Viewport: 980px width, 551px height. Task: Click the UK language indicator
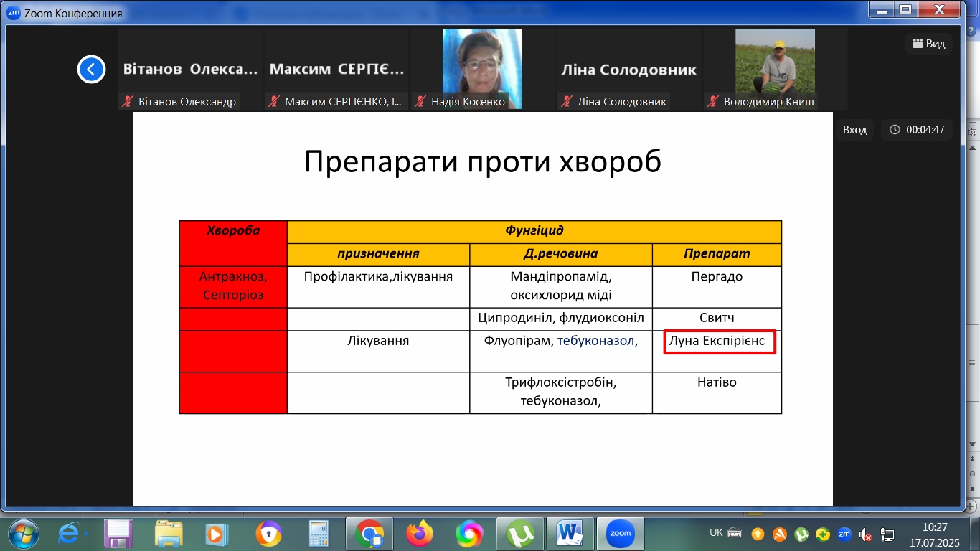point(716,533)
